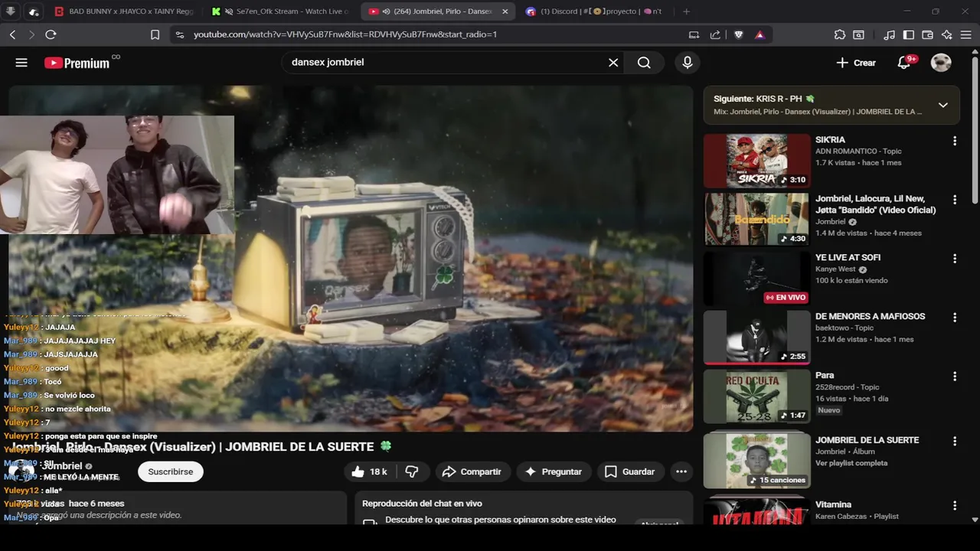Click the Kanye West channel name
Image resolution: width=980 pixels, height=551 pixels.
tap(835, 269)
